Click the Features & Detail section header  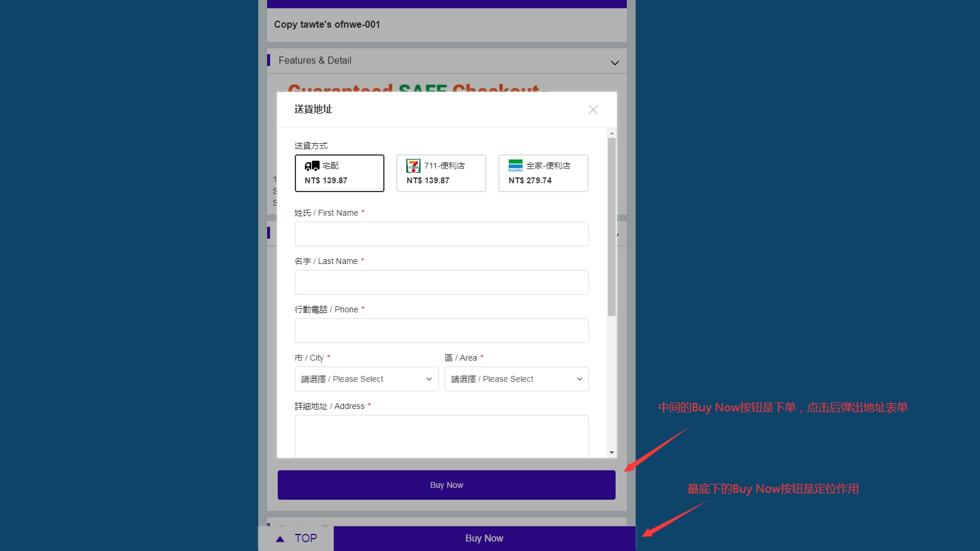tap(315, 61)
